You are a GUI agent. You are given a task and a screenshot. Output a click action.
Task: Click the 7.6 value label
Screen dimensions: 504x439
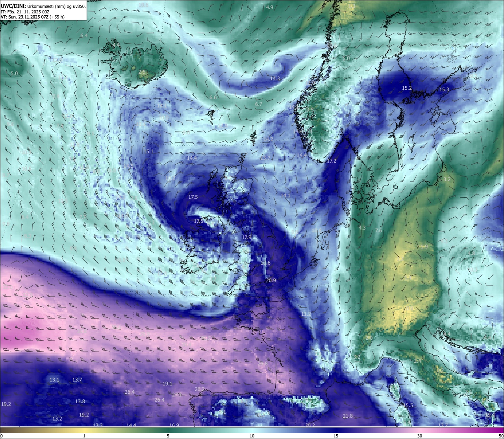[x=378, y=230]
